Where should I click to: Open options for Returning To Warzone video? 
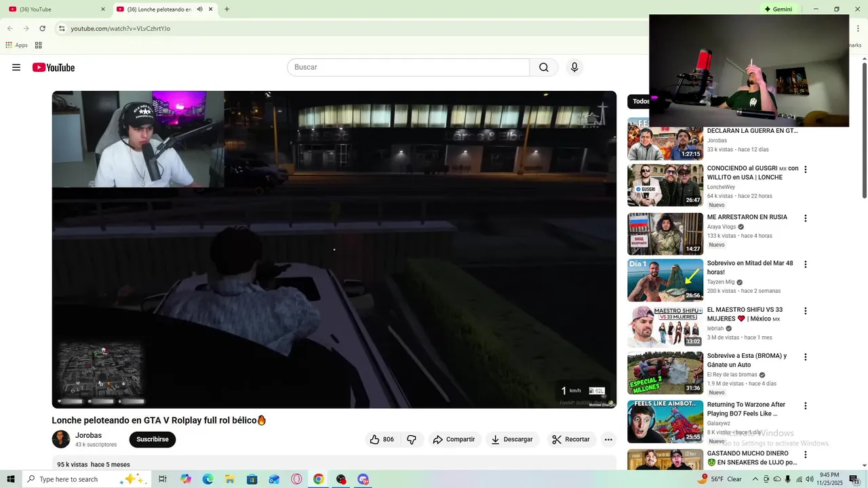(x=806, y=406)
